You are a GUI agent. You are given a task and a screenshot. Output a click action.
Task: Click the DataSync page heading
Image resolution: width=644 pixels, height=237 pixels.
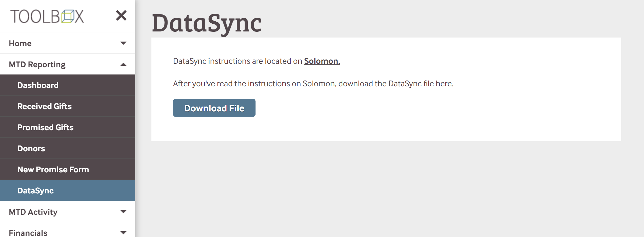coord(207,23)
